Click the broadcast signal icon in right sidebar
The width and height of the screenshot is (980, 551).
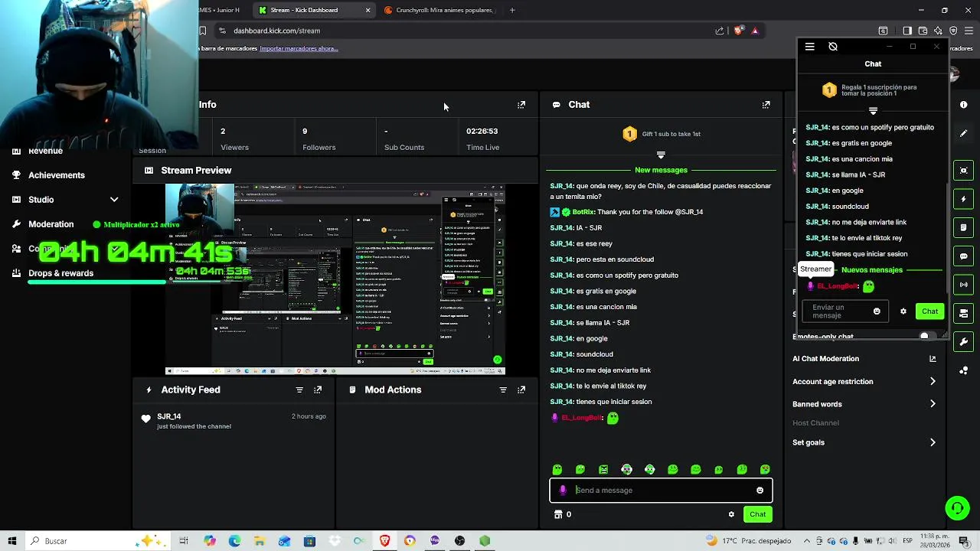(963, 285)
